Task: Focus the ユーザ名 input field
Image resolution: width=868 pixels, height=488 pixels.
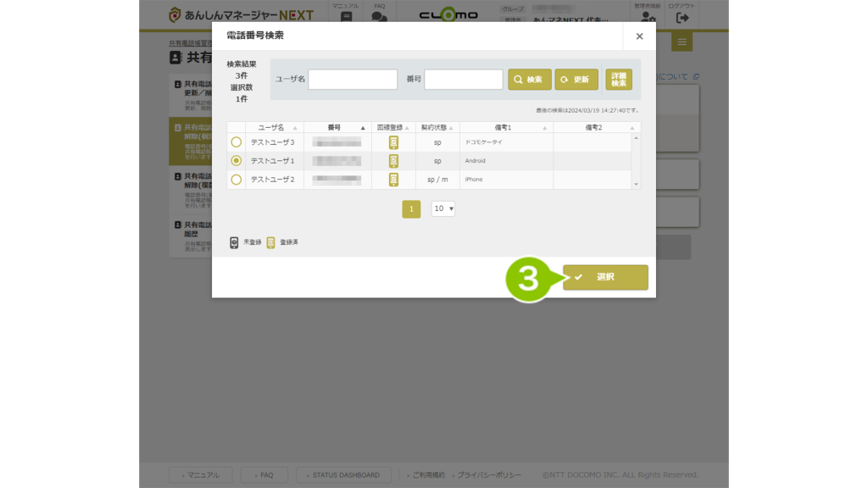Action: click(353, 79)
